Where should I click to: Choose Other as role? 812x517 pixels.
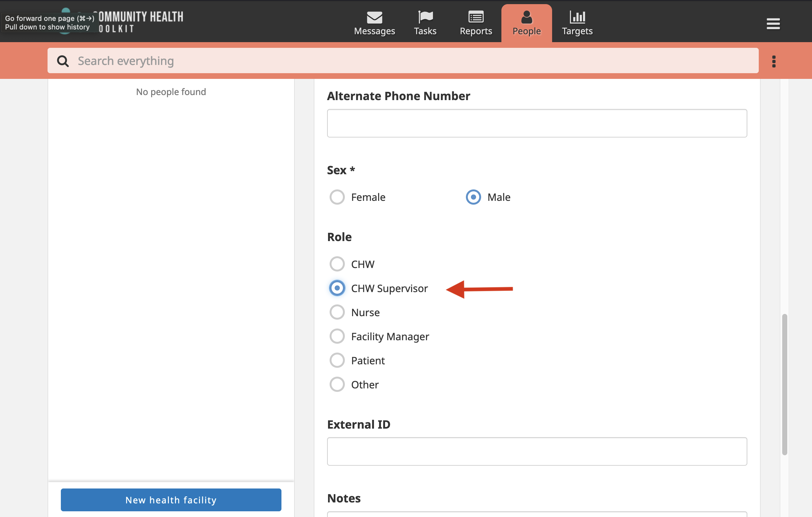[337, 384]
